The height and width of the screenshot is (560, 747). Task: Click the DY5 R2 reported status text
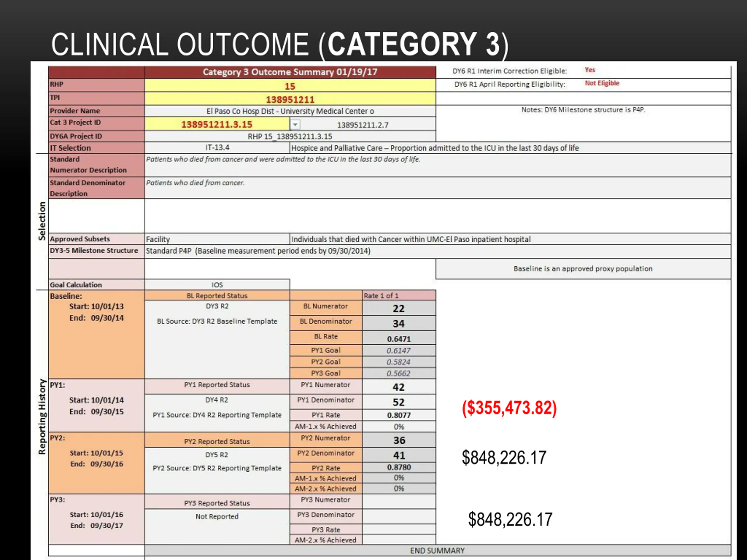click(x=217, y=455)
